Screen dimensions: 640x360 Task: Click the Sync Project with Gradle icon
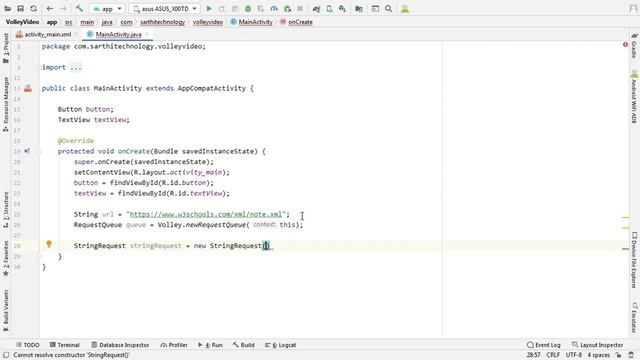[x=316, y=9]
